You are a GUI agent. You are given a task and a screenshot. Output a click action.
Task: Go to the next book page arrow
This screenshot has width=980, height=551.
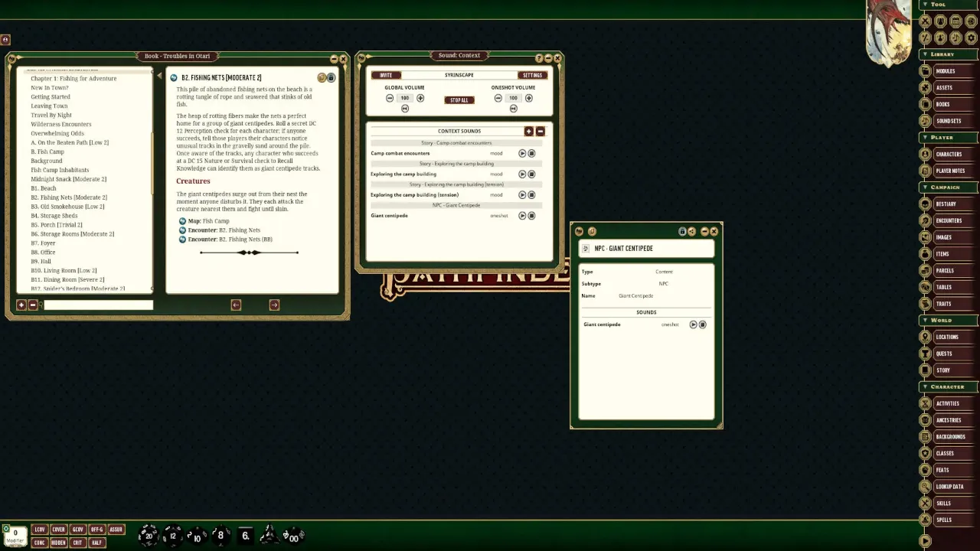[274, 305]
